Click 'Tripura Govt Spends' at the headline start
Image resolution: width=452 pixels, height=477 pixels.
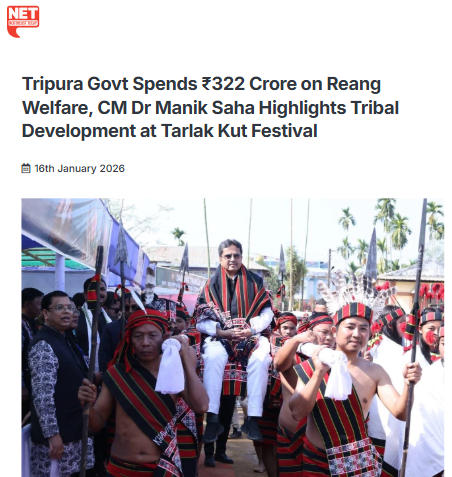[x=110, y=84]
